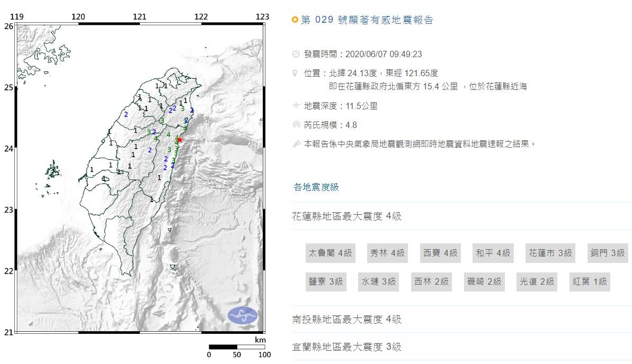The height and width of the screenshot is (364, 632).
Task: Click longitude label 121 atop the map
Action: [x=139, y=16]
